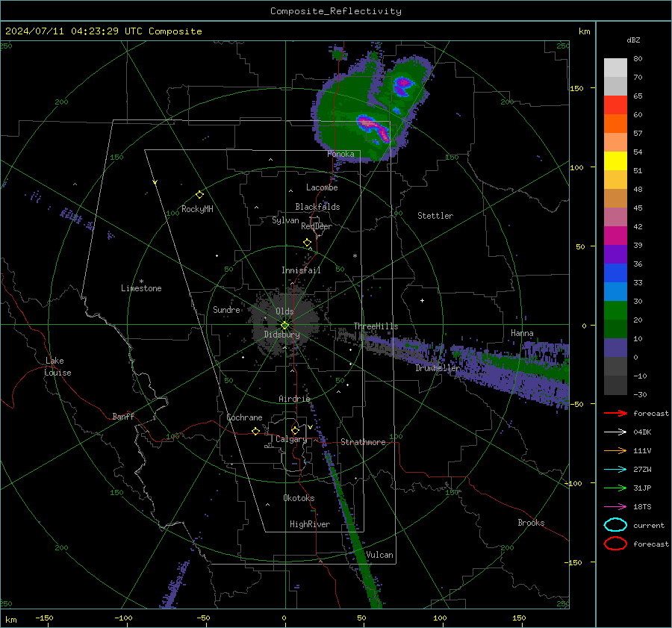
Task: Click the yellow diamond marker below Cochrane
Action: click(255, 431)
